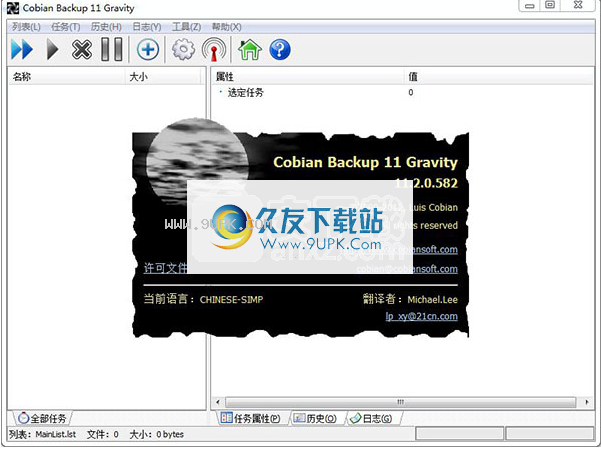
Task: Open home page with green house icon
Action: pyautogui.click(x=250, y=49)
